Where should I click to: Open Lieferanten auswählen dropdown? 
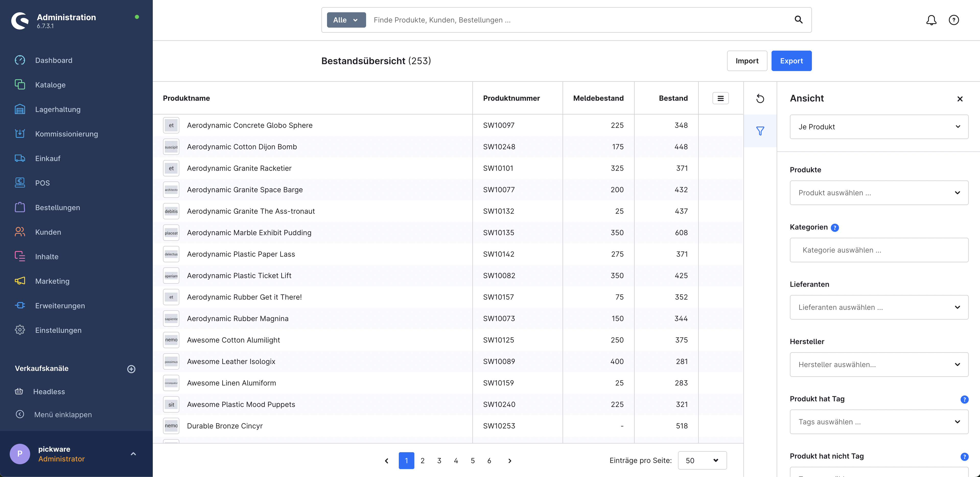(x=879, y=307)
